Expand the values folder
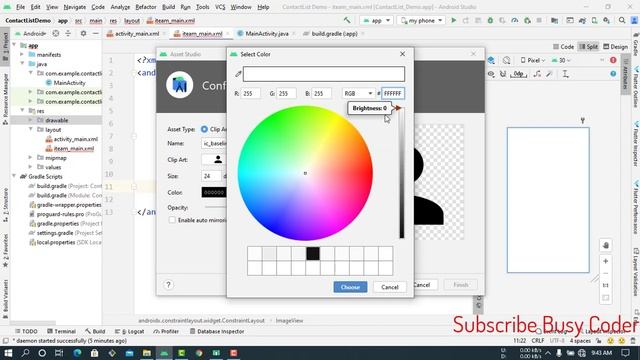This screenshot has width=640, height=360. 30,167
